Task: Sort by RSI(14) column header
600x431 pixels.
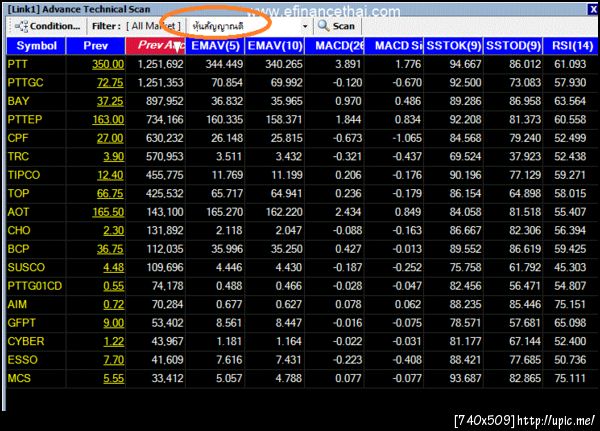Action: point(571,46)
